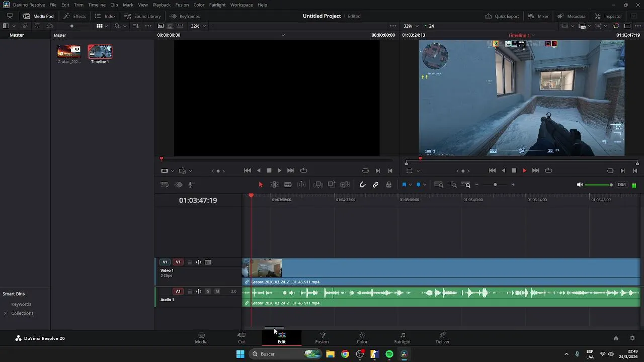Open the Metadata panel
Image resolution: width=644 pixels, height=362 pixels.
click(x=571, y=16)
